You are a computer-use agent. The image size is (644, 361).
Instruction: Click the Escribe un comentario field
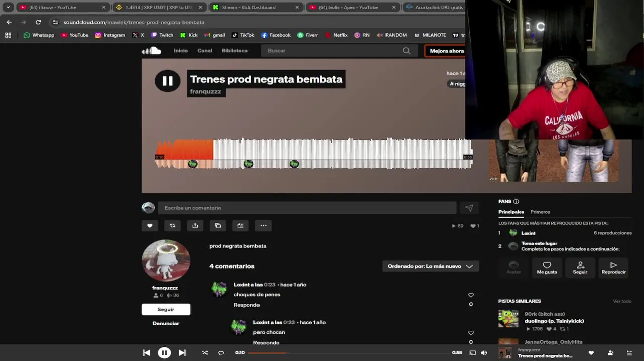point(307,208)
